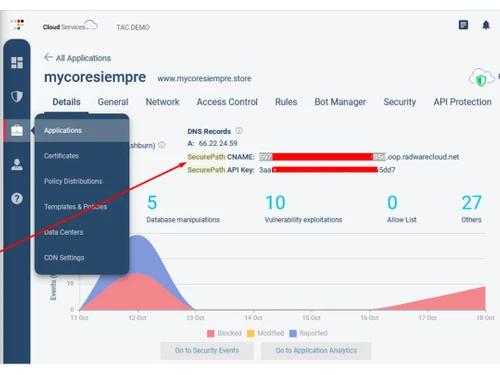Click the TAC DEMO account name
500x375 pixels.
pyautogui.click(x=133, y=27)
